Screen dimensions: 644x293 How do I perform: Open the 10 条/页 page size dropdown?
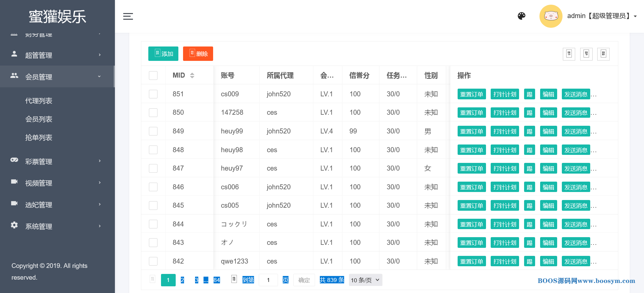(x=365, y=280)
